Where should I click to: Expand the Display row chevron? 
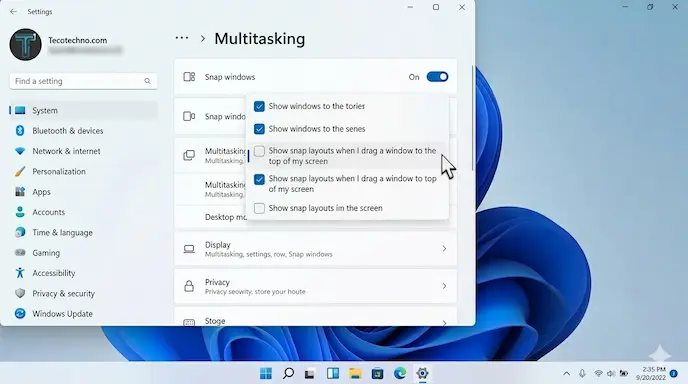[x=444, y=249]
